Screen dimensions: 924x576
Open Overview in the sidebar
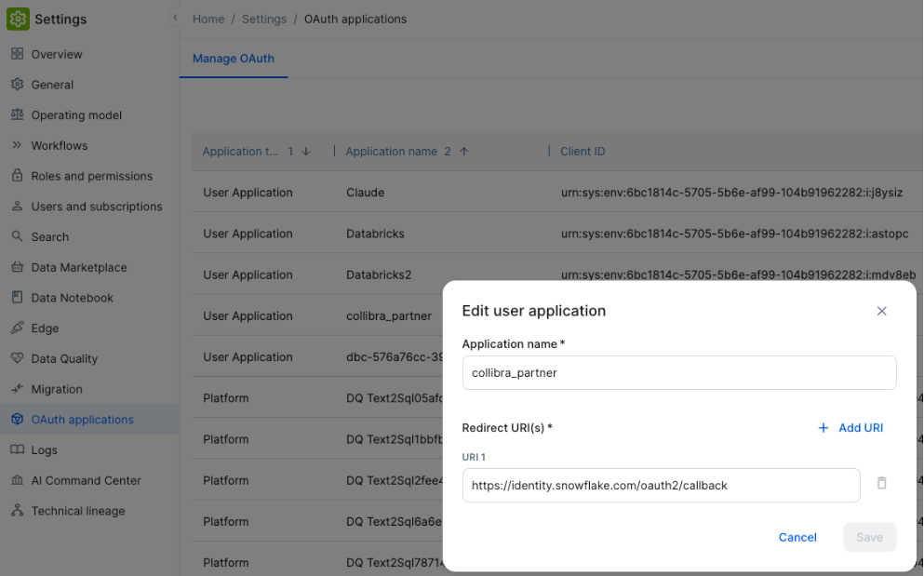57,54
